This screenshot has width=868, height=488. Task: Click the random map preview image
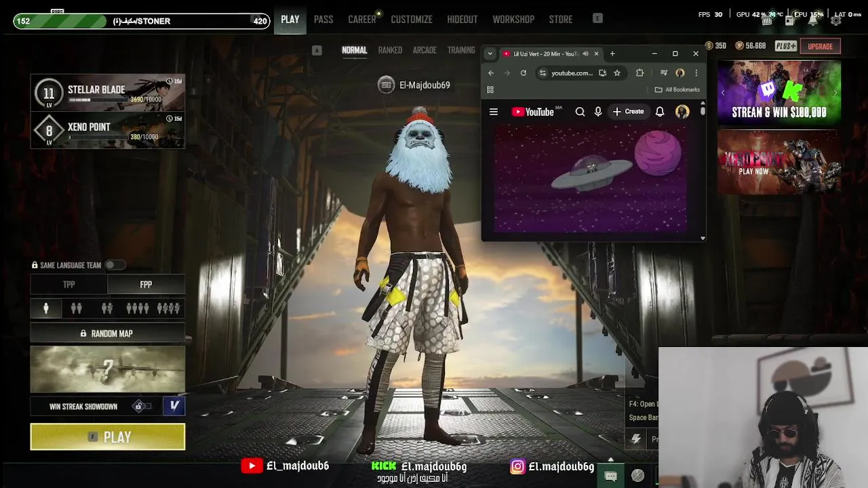pos(108,370)
